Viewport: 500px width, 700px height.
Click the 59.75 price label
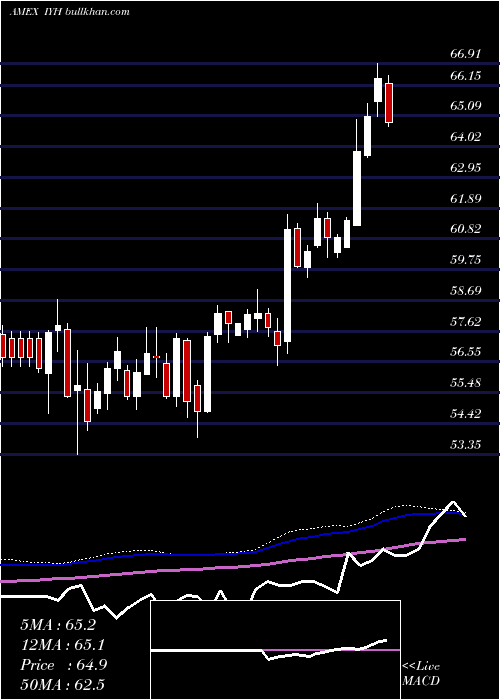[x=466, y=260]
